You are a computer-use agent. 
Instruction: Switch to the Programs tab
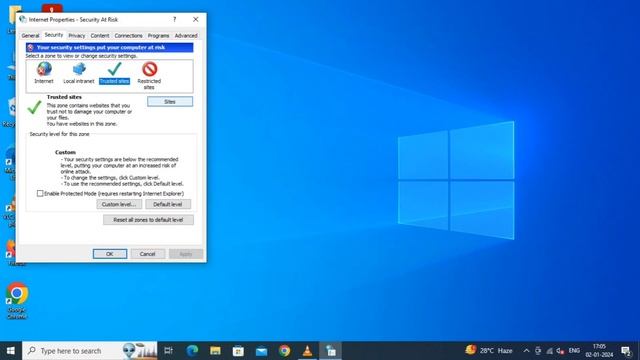coord(158,36)
